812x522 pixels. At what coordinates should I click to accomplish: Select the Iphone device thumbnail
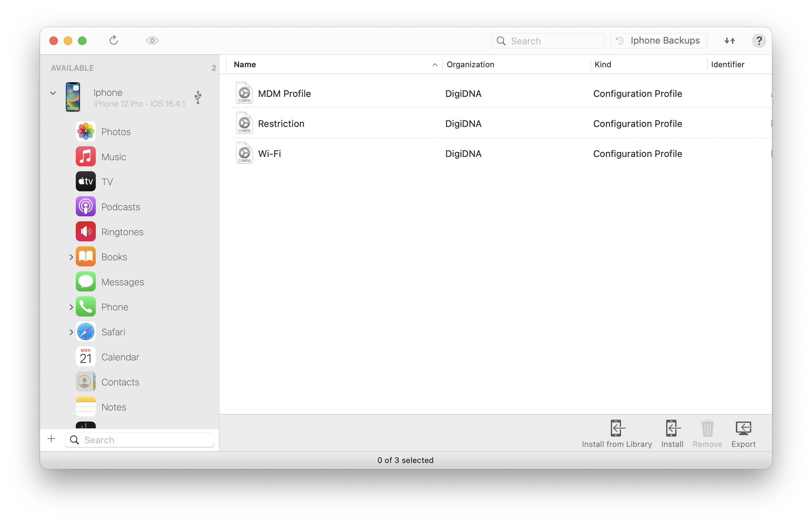(x=73, y=97)
